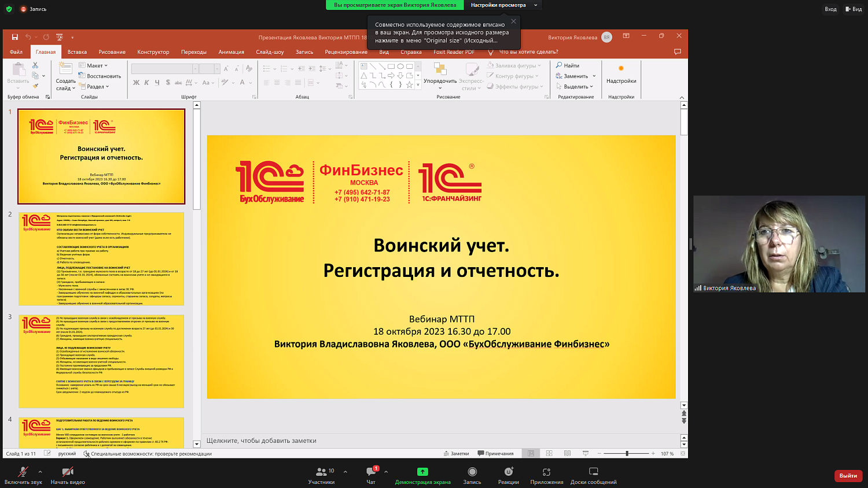The height and width of the screenshot is (488, 868).
Task: Switch to the Слайд-шоу tab
Action: (x=270, y=52)
